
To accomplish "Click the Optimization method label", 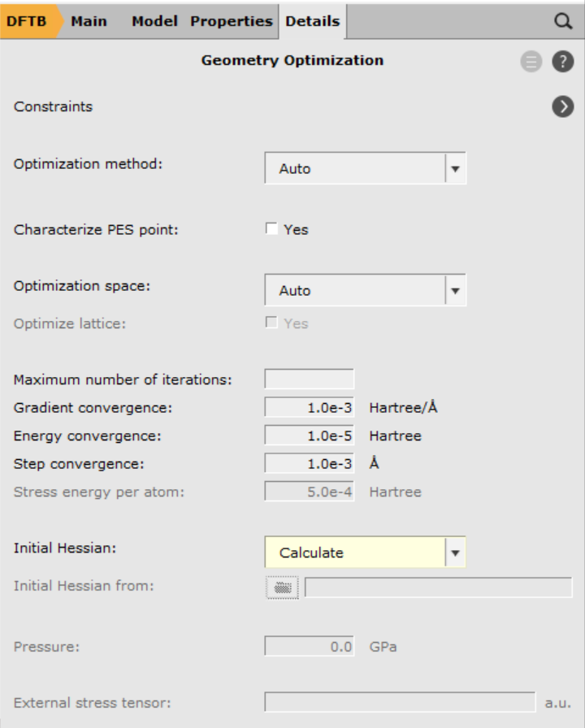I will [x=89, y=164].
